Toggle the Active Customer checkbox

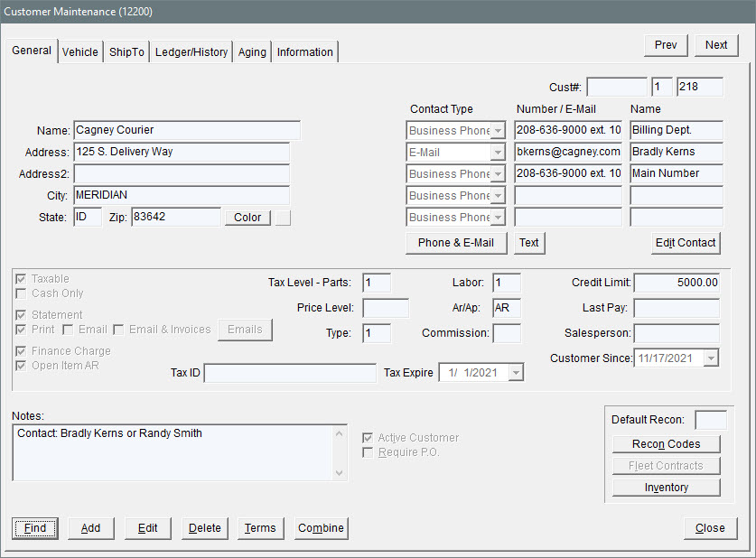coord(368,438)
